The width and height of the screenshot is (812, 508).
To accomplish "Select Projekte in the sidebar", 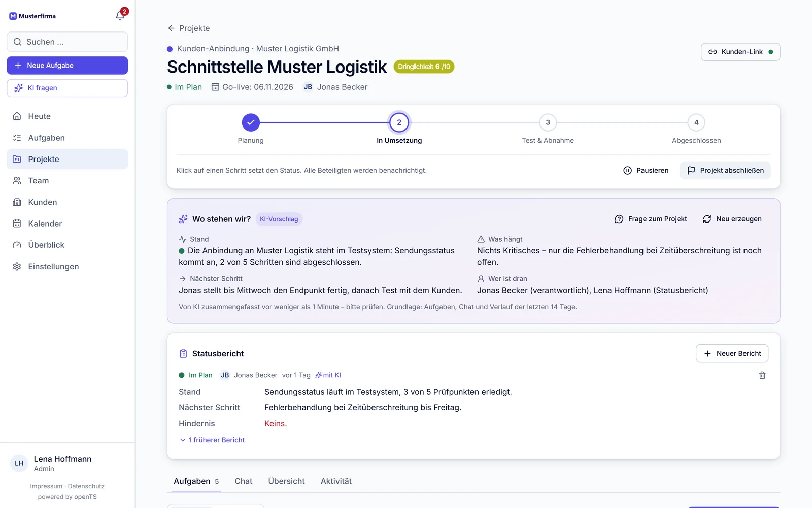I will [x=67, y=159].
